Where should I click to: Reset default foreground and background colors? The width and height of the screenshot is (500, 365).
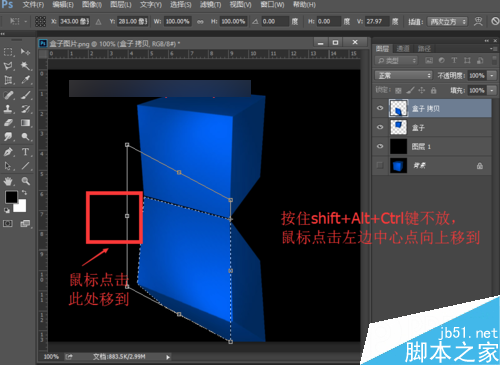[x=7, y=210]
